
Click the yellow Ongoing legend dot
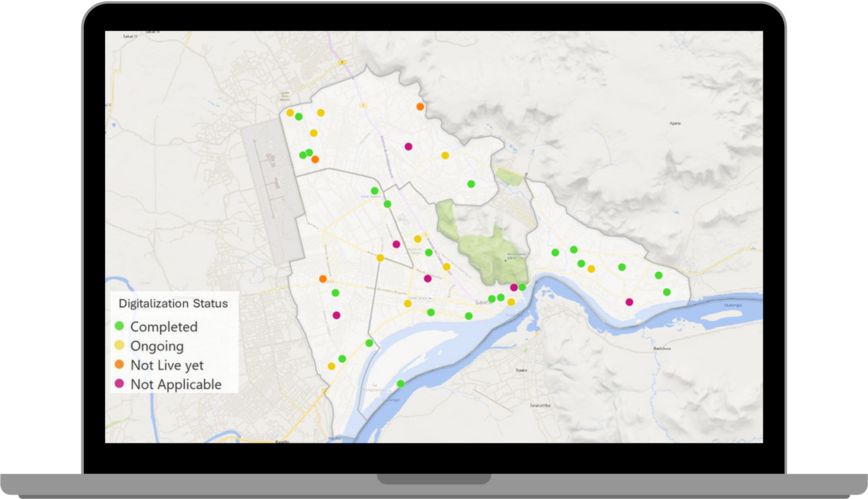[119, 345]
